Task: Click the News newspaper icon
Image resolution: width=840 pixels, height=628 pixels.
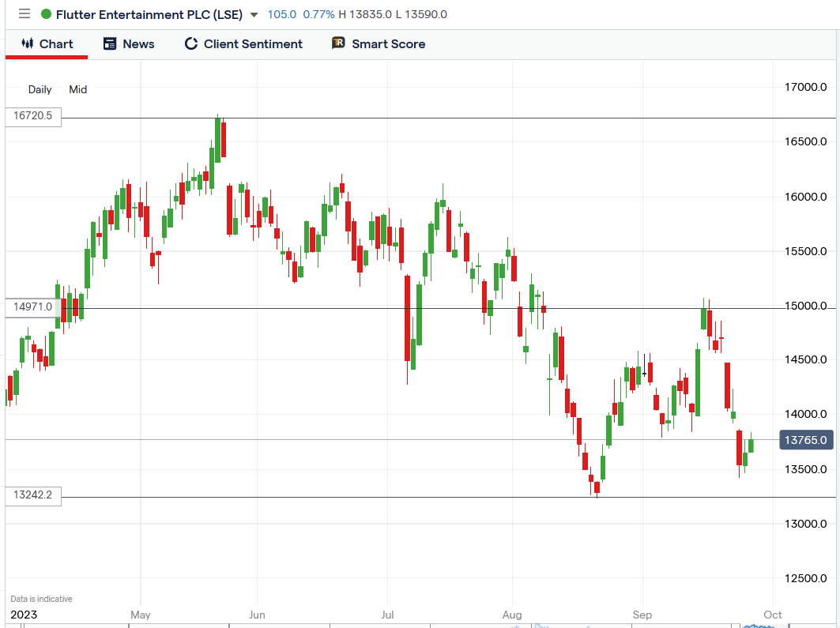Action: click(110, 44)
